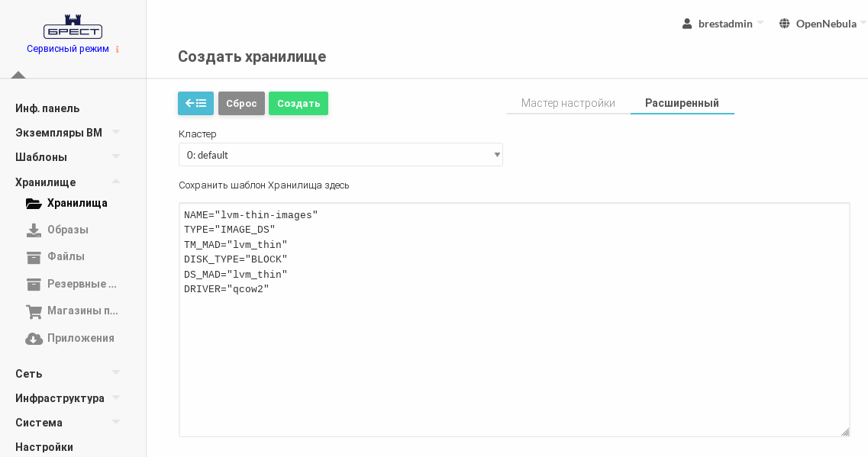Click the Магазины shopping cart icon
The image size is (868, 457).
tap(34, 311)
